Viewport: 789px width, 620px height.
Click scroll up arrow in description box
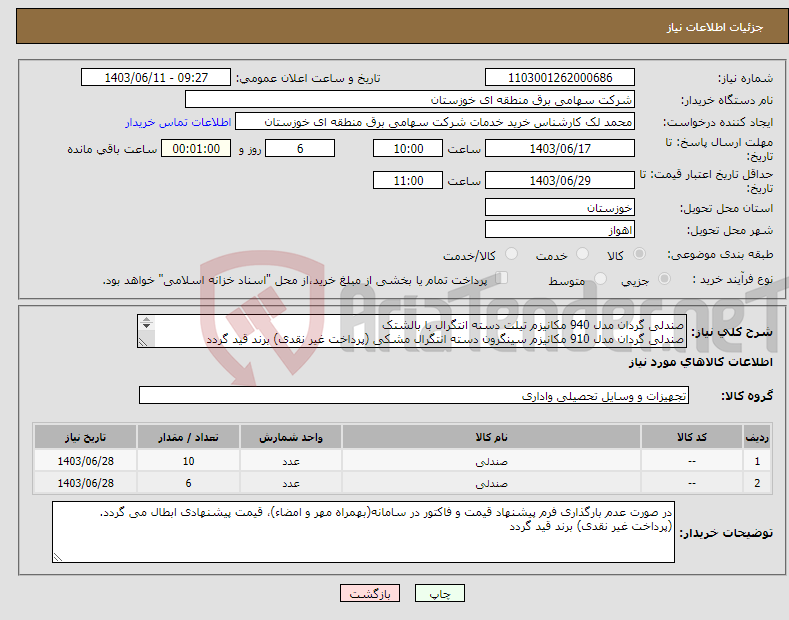coord(146,319)
